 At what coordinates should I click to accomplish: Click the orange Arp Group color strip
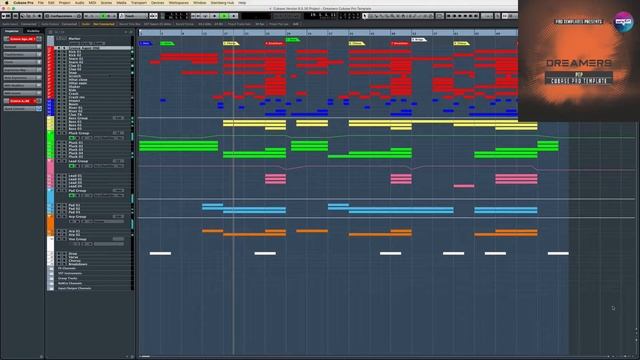(x=51, y=225)
